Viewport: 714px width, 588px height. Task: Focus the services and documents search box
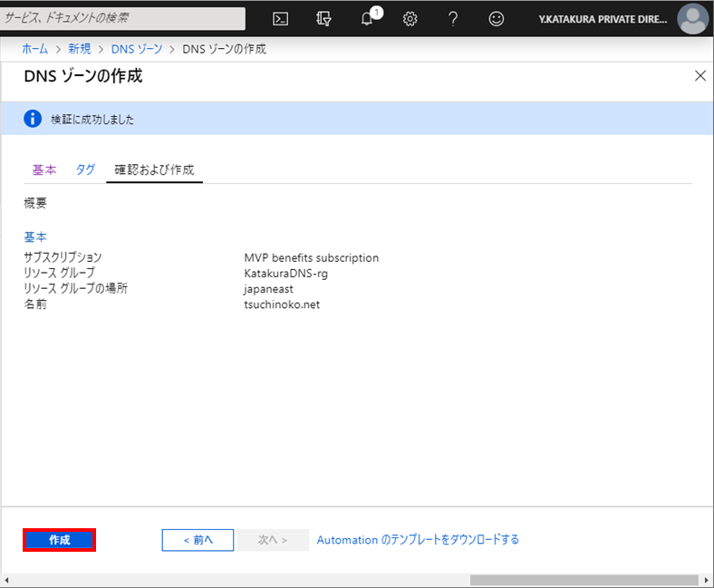(122, 18)
